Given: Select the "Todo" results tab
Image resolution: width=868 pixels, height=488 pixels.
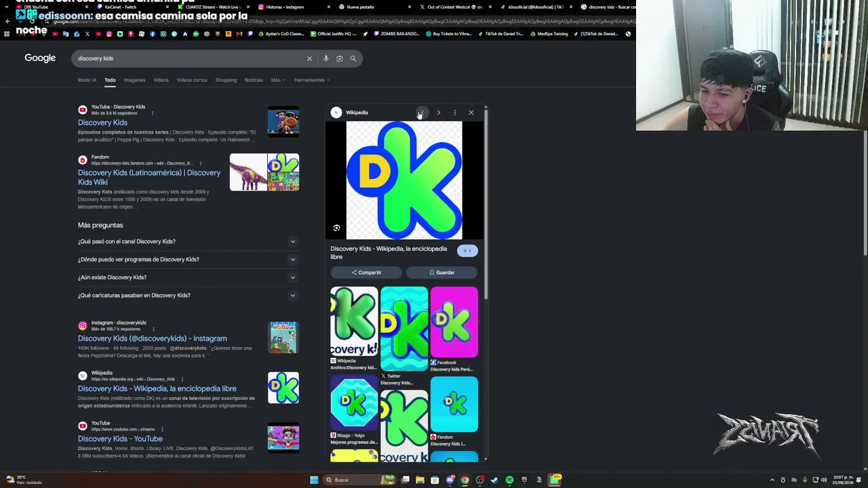Looking at the screenshot, I should point(110,80).
